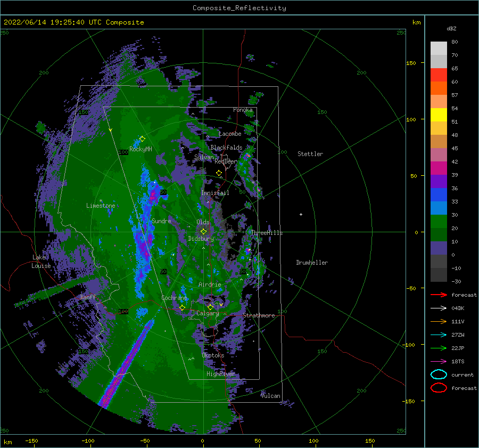Click the green 22JP arrow icon

[x=439, y=348]
